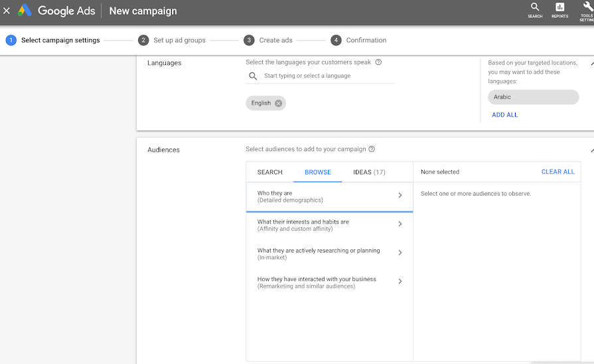Viewport: 594px width, 364px height.
Task: Add the suggested Arabic language chip
Action: (x=533, y=97)
